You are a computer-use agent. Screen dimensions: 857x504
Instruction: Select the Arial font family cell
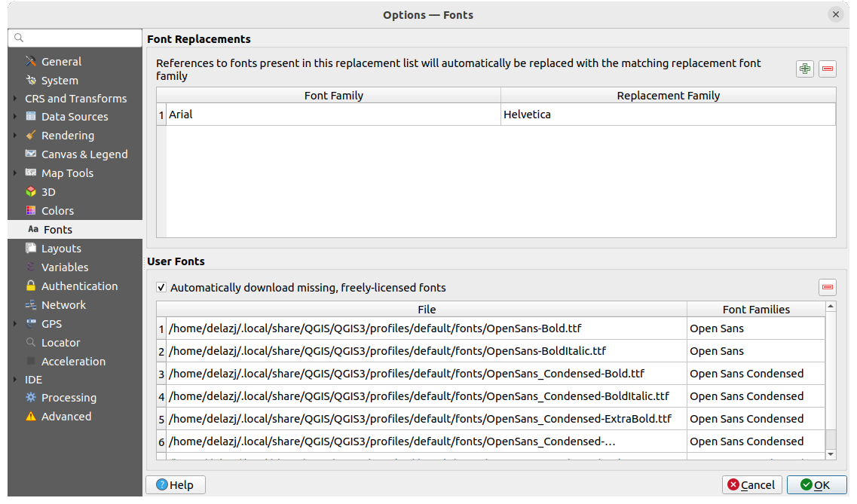332,115
